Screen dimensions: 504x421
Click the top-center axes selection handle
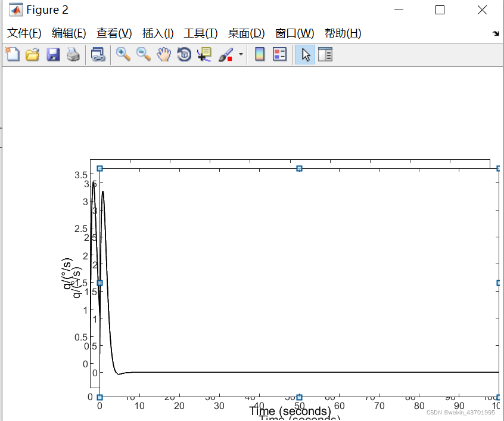click(x=299, y=169)
